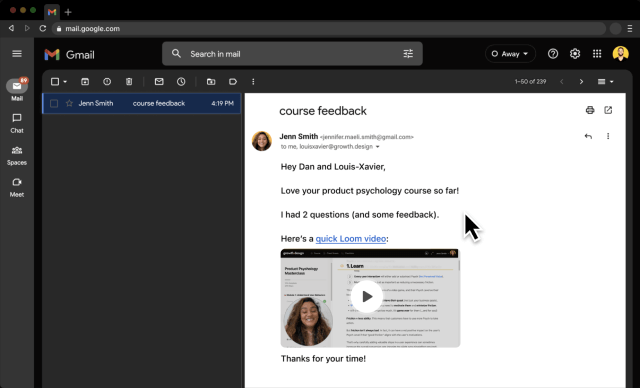Open Spaces in the sidebar

coord(17,155)
